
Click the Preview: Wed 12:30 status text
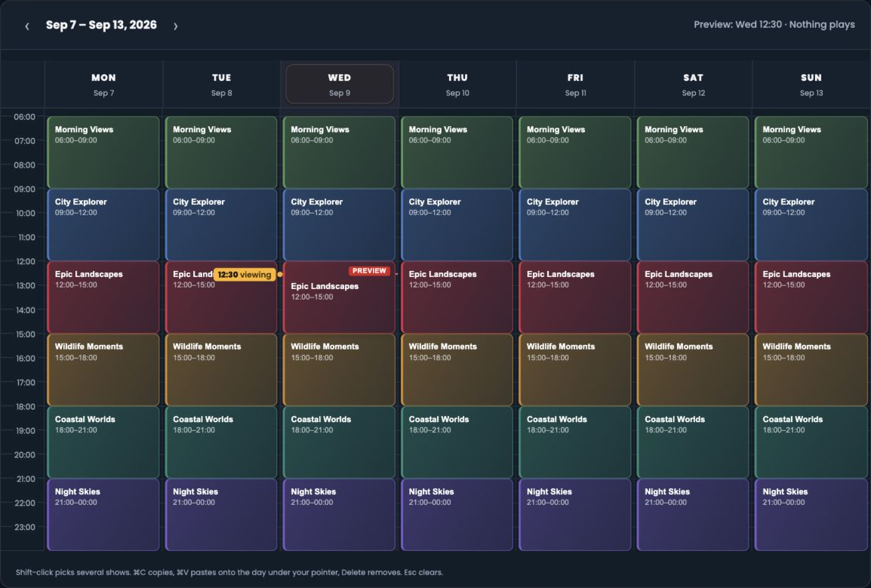pyautogui.click(x=774, y=24)
